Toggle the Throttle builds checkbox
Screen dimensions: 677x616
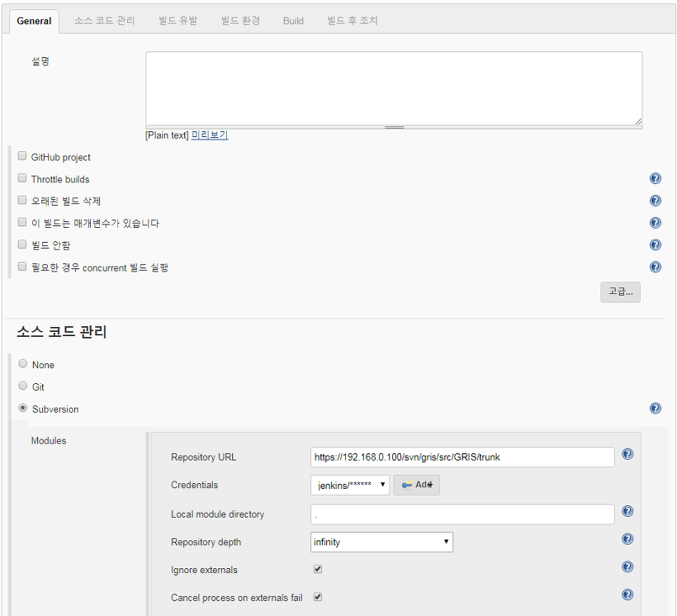(x=22, y=178)
